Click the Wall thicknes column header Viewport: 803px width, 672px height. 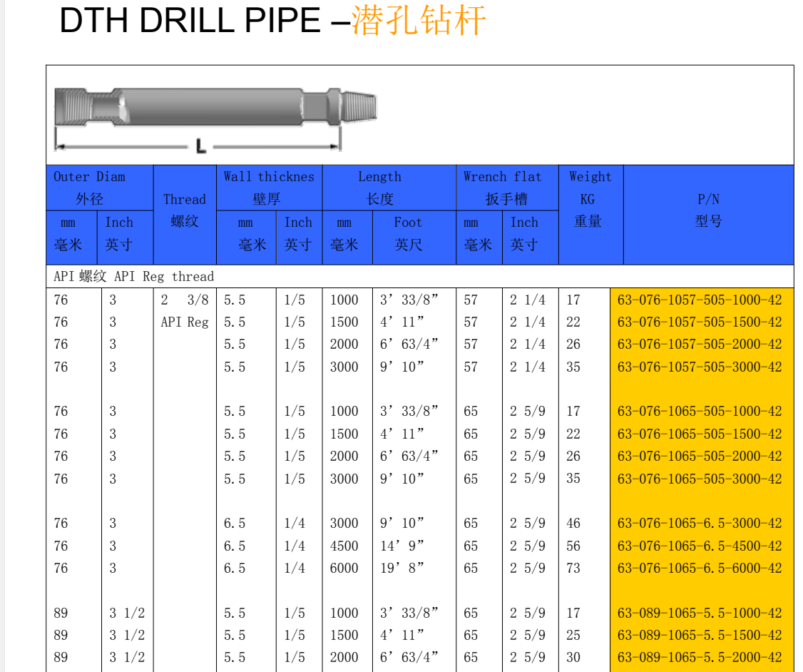pos(268,188)
